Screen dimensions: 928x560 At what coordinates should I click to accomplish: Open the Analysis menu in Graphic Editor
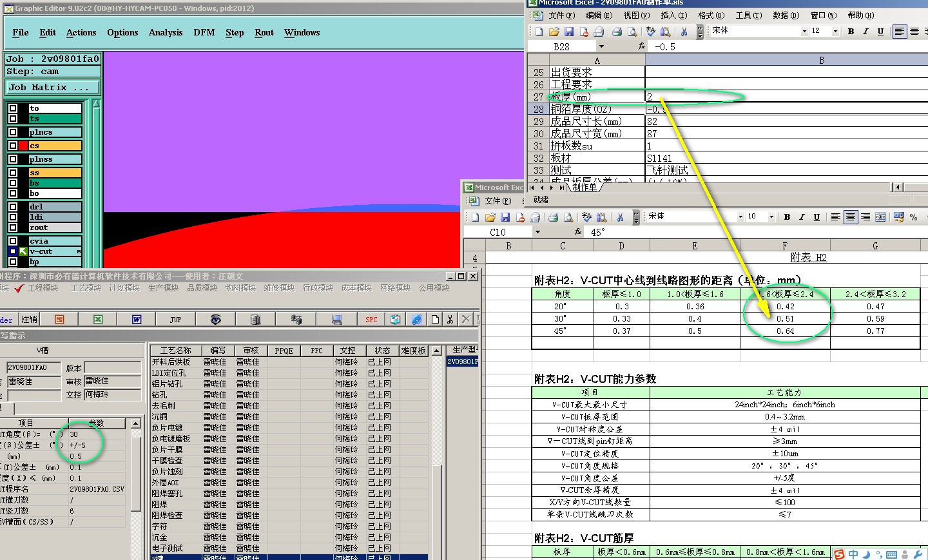click(x=166, y=33)
